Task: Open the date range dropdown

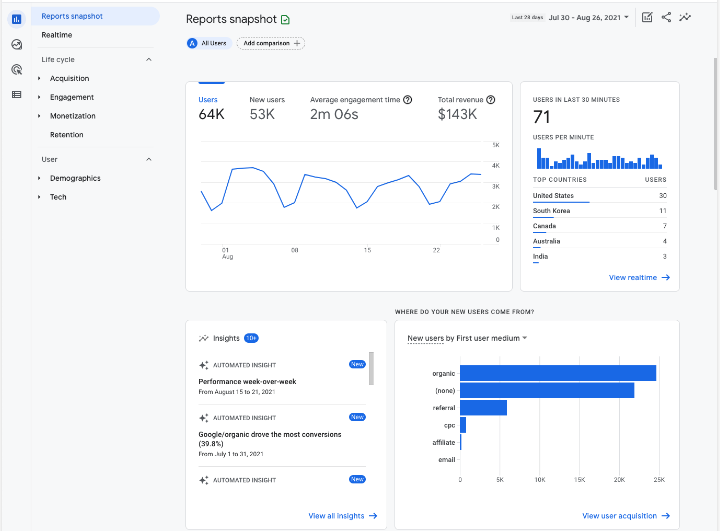Action: (x=590, y=17)
